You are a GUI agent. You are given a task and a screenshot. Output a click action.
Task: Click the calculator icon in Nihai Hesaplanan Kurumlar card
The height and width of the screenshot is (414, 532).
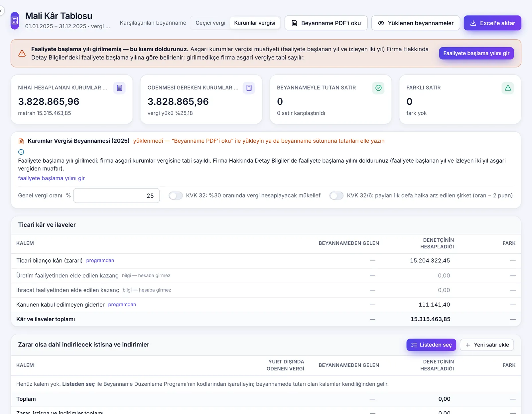[x=119, y=88]
